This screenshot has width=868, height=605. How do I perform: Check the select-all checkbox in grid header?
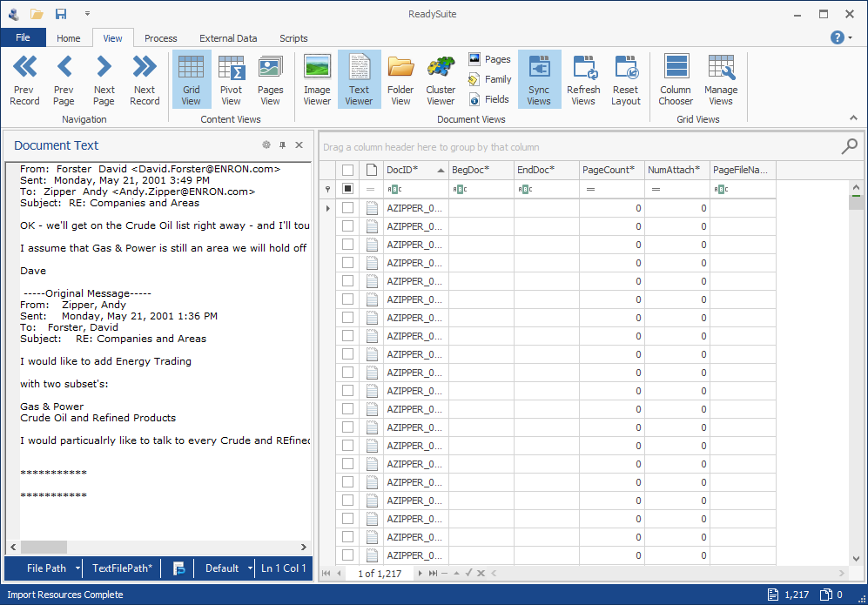pyautogui.click(x=347, y=170)
